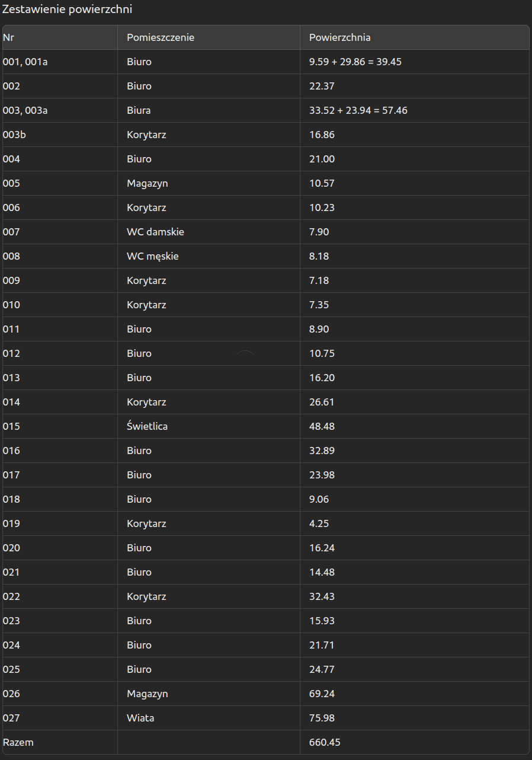Select the WC damskie cell
Image resolution: width=532 pixels, height=760 pixels.
(x=155, y=232)
